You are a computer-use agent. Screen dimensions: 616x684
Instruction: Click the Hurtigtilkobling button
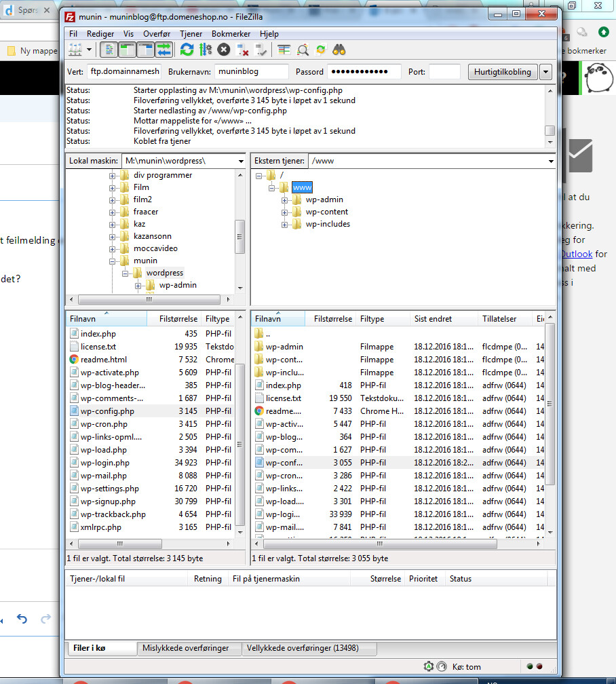pyautogui.click(x=503, y=71)
